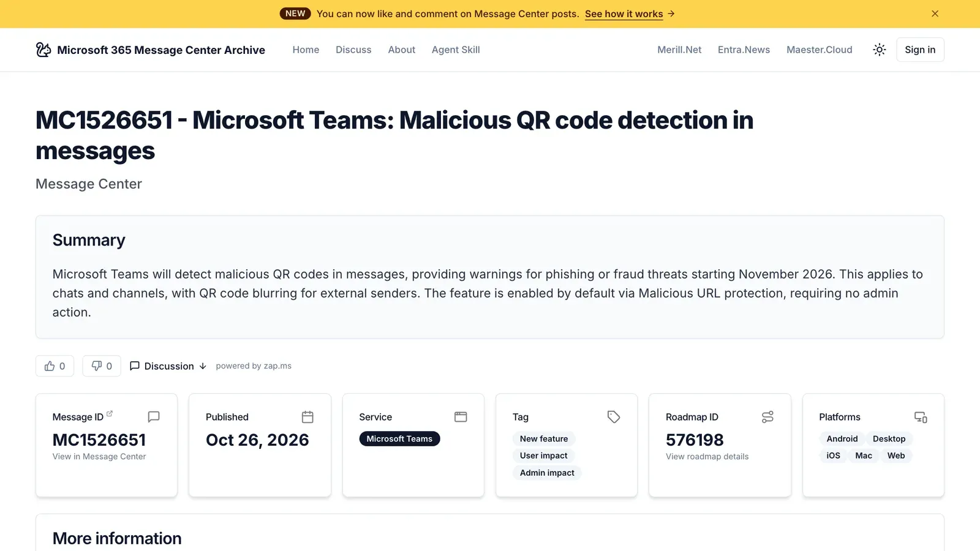
Task: Select the Android platform chip
Action: (x=842, y=439)
